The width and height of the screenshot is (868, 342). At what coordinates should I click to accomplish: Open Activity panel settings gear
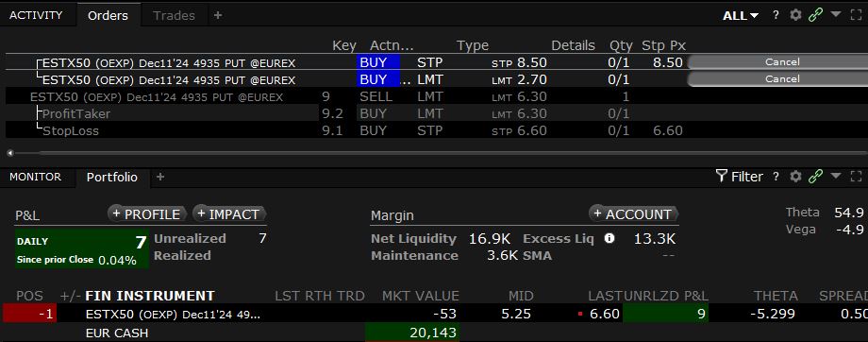pyautogui.click(x=795, y=15)
